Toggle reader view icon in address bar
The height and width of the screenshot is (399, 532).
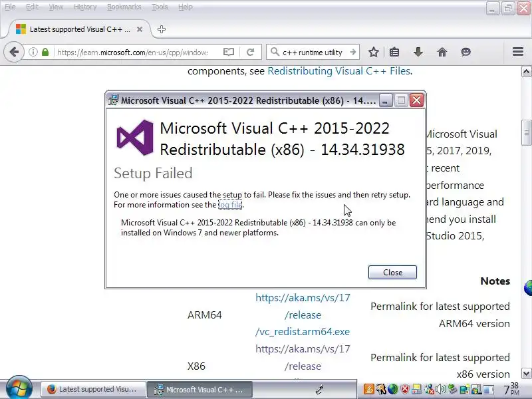tap(229, 52)
